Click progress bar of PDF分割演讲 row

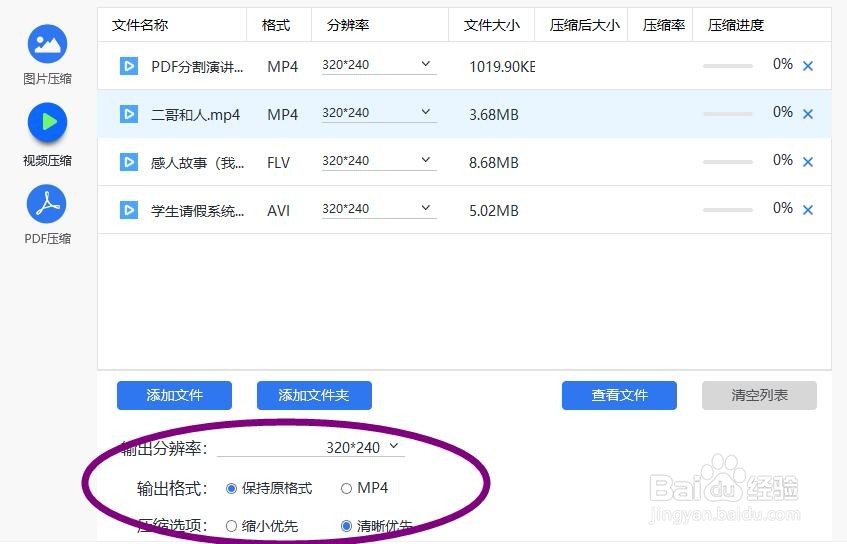(x=728, y=66)
